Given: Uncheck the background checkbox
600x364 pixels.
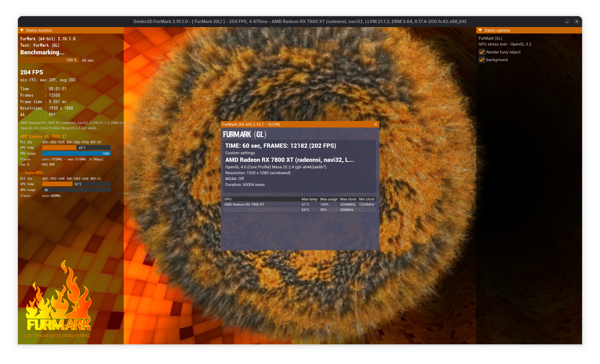Looking at the screenshot, I should [x=482, y=60].
